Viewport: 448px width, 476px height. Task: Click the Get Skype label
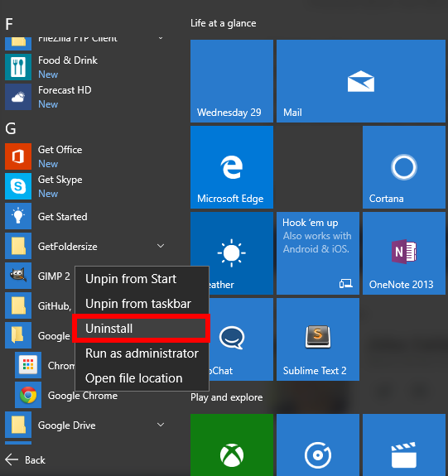pyautogui.click(x=60, y=180)
